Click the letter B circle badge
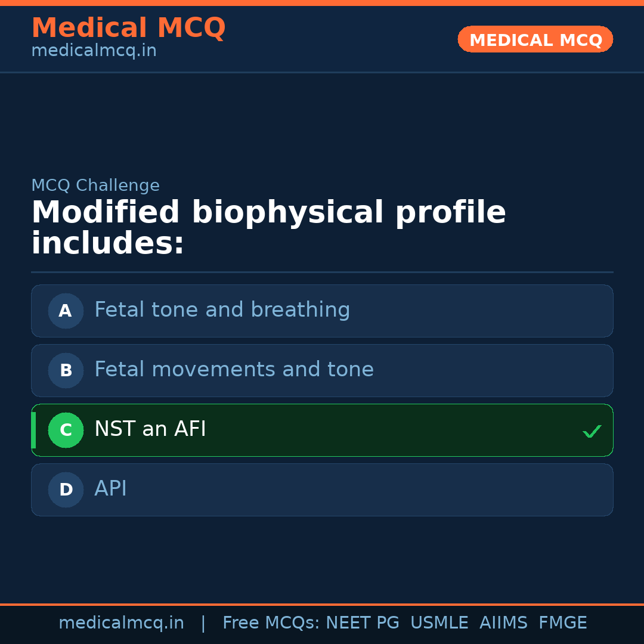The height and width of the screenshot is (644, 644). click(x=66, y=370)
